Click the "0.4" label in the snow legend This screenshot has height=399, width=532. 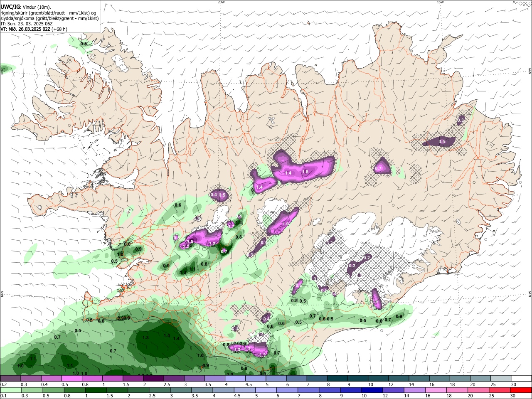pos(44,384)
